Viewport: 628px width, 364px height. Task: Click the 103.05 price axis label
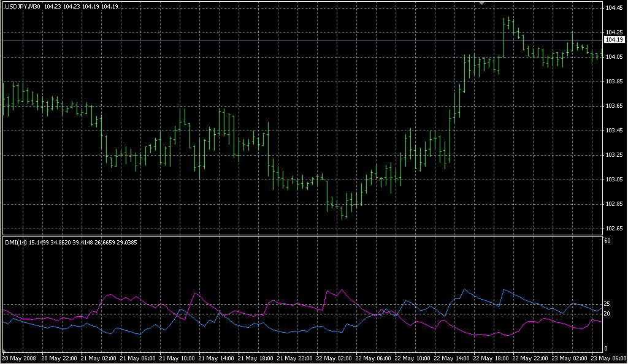(x=614, y=180)
